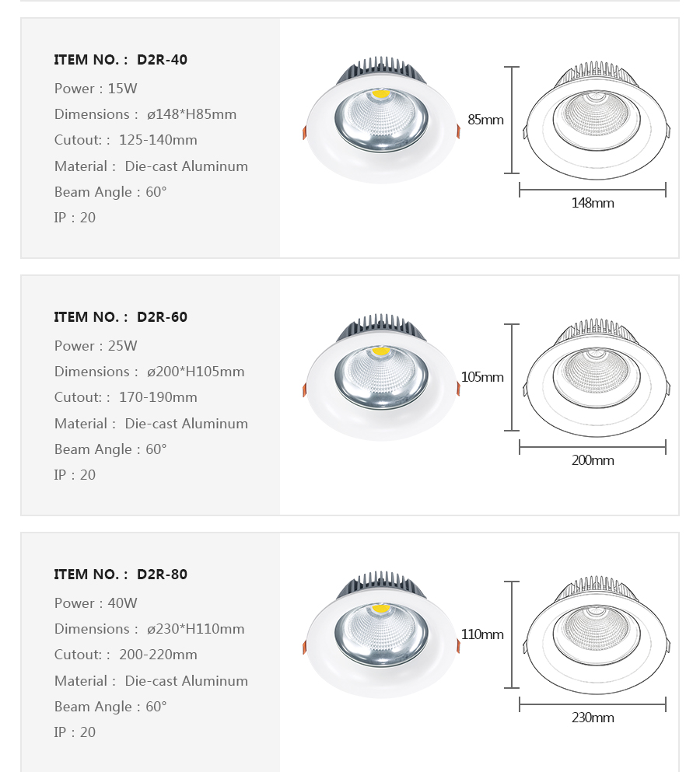
Task: Click the D2R-60 downlight product photo
Action: coord(381,378)
